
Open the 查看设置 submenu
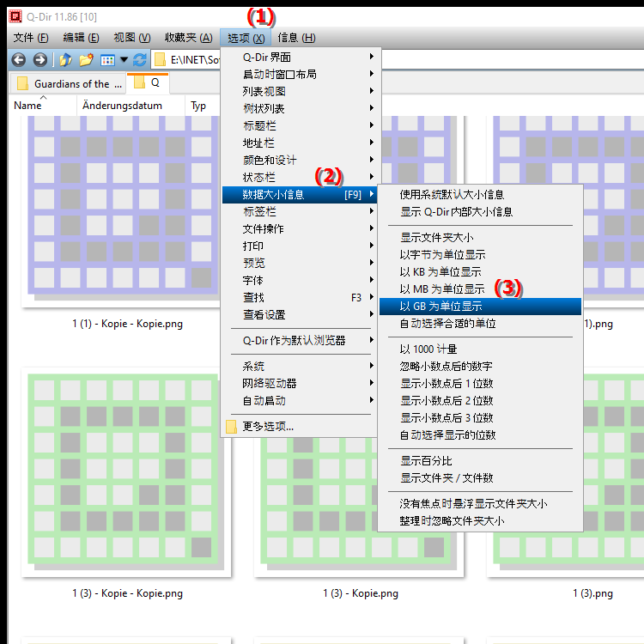pyautogui.click(x=301, y=315)
